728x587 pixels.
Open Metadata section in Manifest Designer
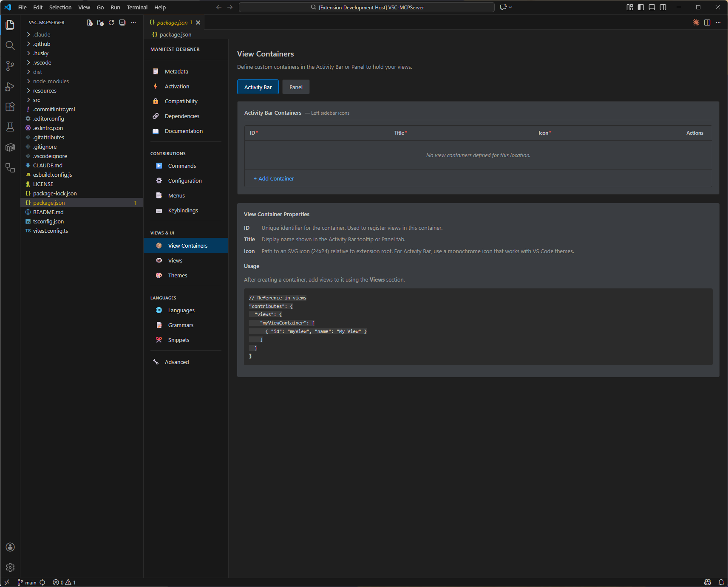tap(186, 71)
